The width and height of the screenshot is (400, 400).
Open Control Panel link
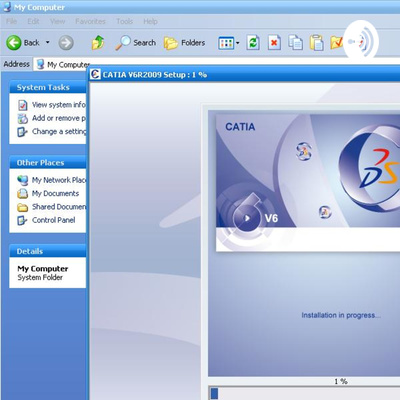point(53,220)
